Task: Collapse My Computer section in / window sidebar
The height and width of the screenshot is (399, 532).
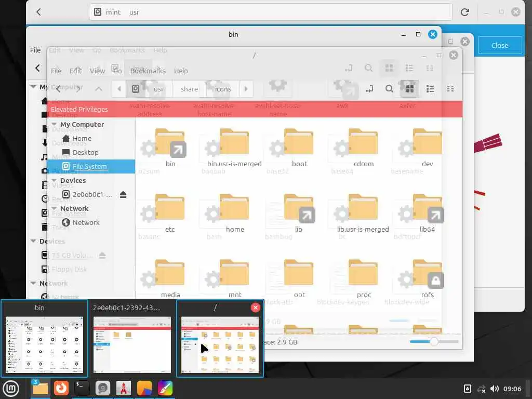Action: pos(54,124)
